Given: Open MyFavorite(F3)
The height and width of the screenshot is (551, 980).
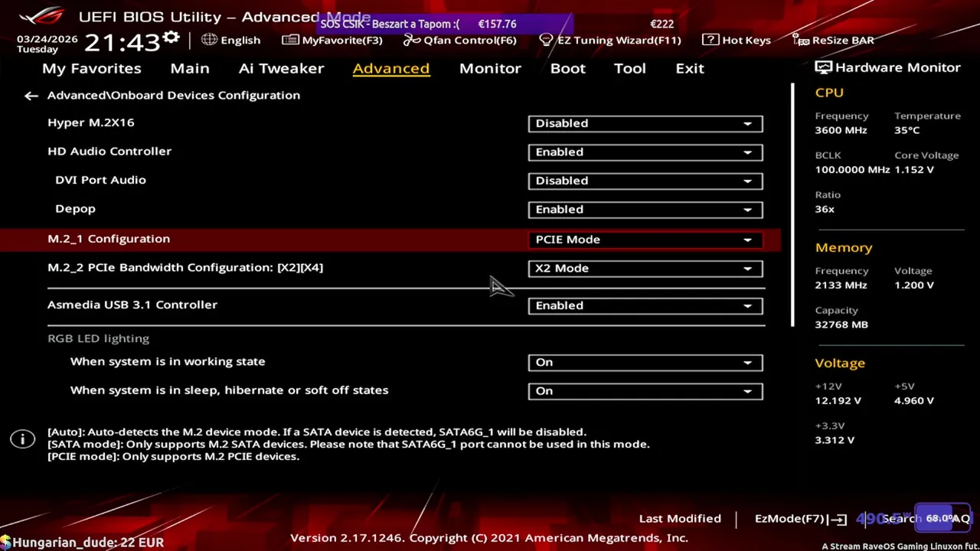Looking at the screenshot, I should pyautogui.click(x=332, y=40).
